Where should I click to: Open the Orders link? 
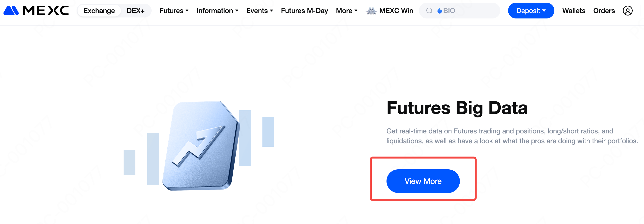coord(604,11)
